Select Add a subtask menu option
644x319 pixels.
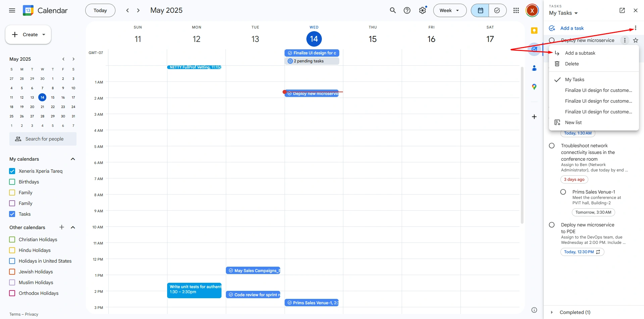click(x=580, y=53)
